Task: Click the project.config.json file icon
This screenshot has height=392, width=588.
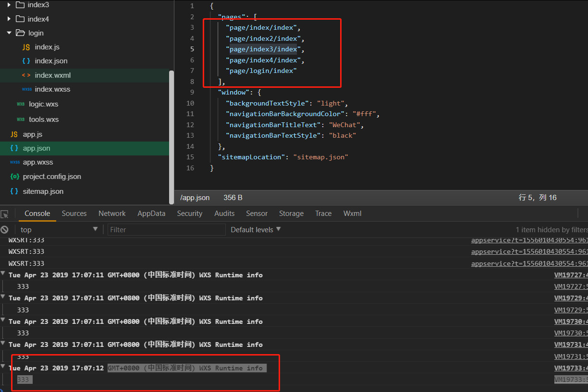Action: pos(14,177)
